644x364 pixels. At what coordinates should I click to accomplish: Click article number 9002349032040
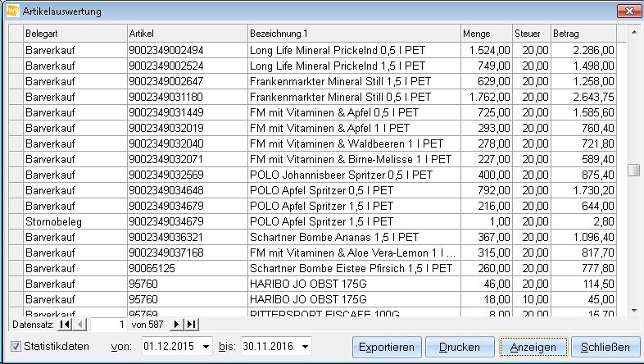point(166,143)
